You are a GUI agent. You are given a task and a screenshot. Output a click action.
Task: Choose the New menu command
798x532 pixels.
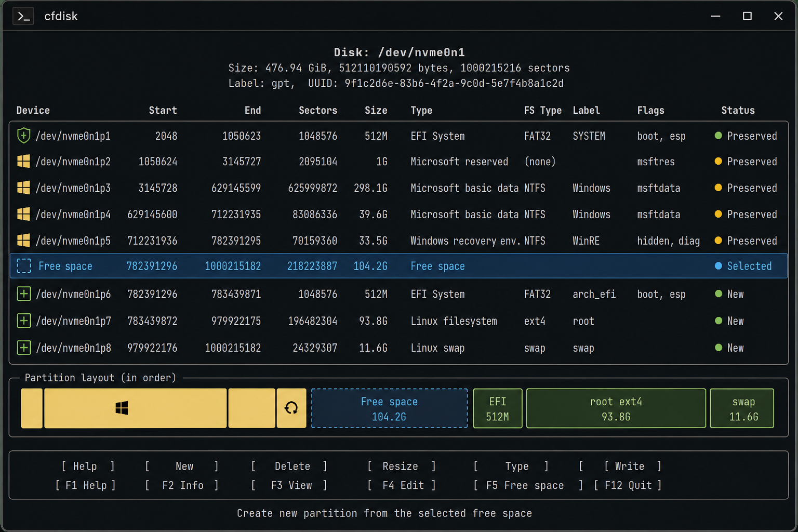point(182,467)
